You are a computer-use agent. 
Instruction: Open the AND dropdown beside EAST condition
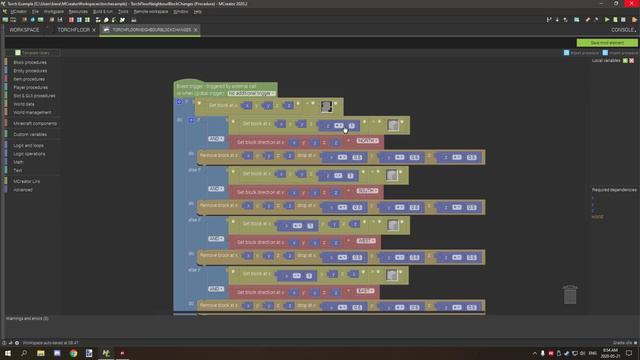click(x=216, y=289)
